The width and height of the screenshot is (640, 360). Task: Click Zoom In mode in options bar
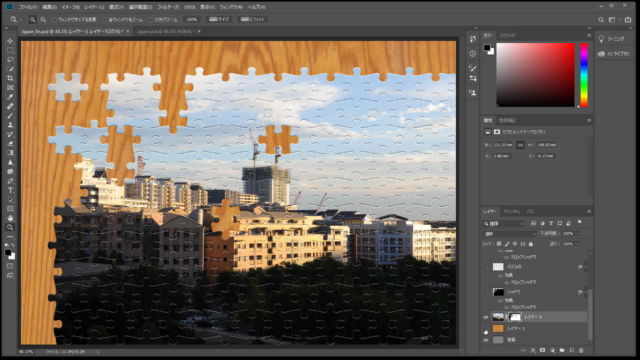tap(33, 20)
